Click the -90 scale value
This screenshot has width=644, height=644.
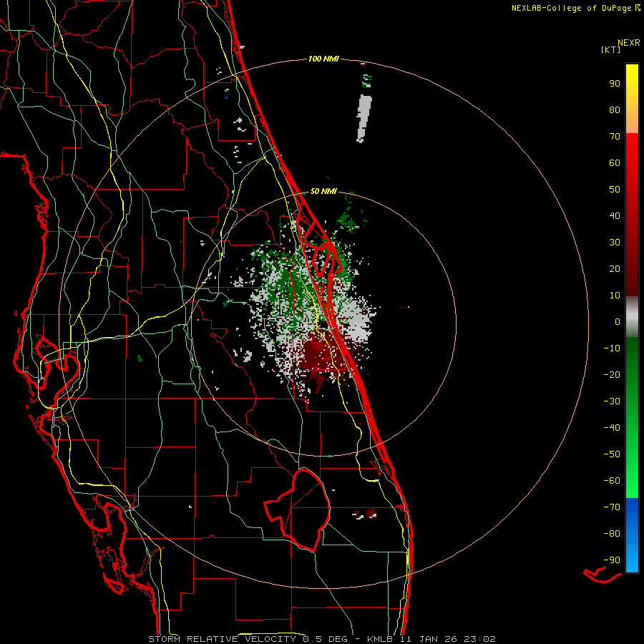click(x=612, y=560)
